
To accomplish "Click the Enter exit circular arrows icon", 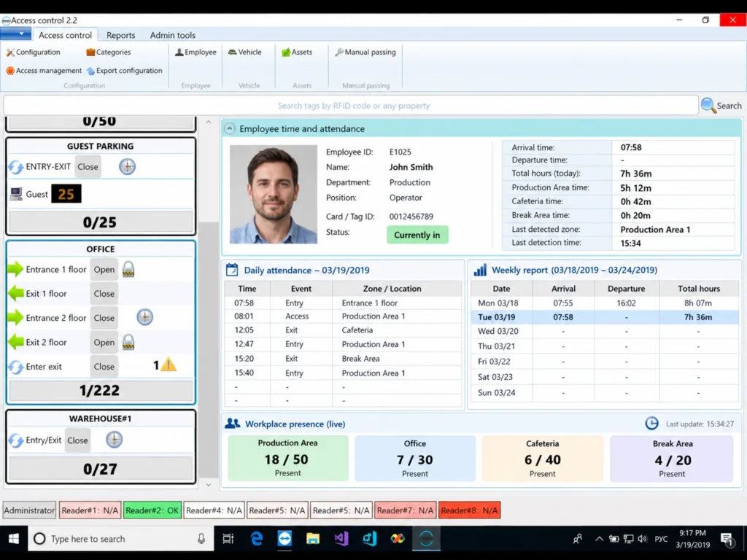I will pyautogui.click(x=16, y=367).
